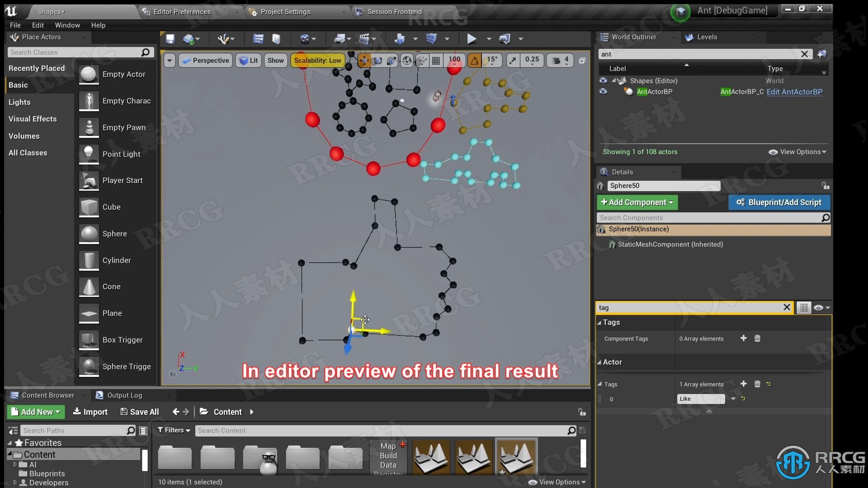Toggle surface snapping icon in the viewport toolbar
The image size is (868, 488).
point(421,61)
